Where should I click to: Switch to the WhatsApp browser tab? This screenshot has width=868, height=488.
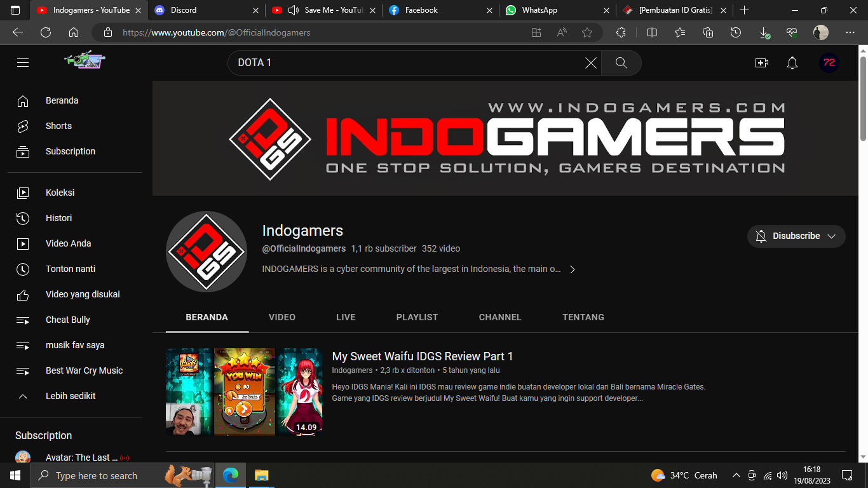tap(557, 10)
